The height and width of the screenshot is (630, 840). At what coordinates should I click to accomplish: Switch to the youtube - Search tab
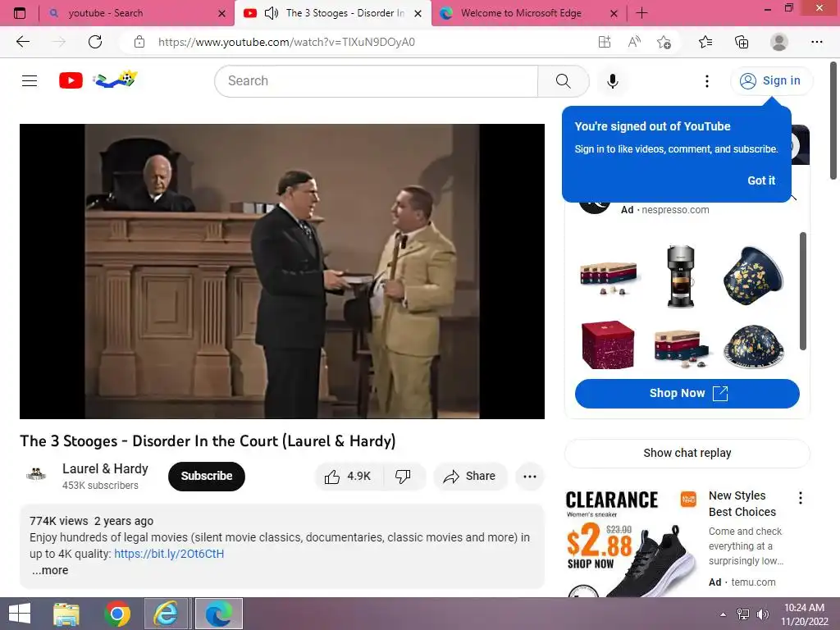click(137, 13)
